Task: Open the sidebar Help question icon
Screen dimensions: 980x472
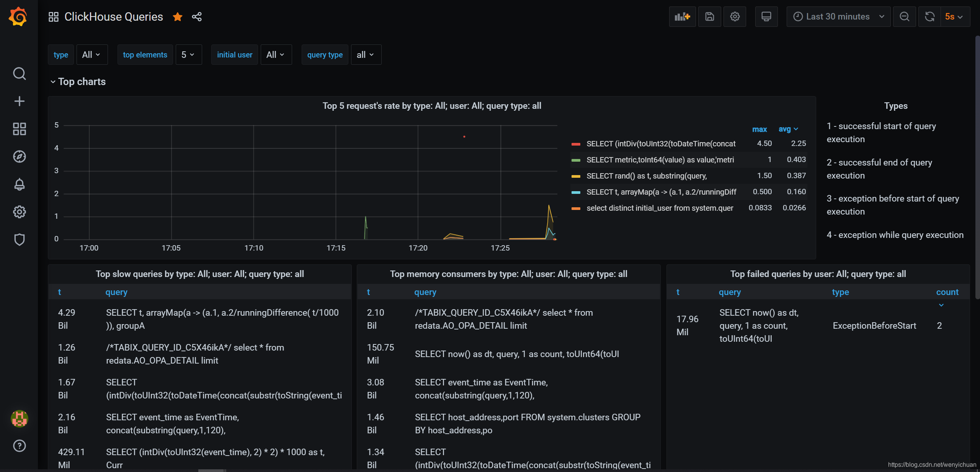Action: click(x=19, y=446)
